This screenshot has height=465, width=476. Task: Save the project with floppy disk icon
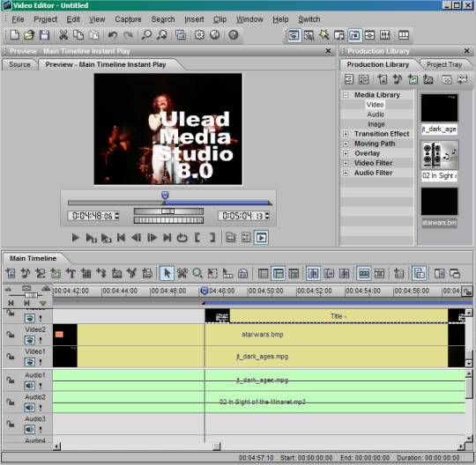pos(44,35)
